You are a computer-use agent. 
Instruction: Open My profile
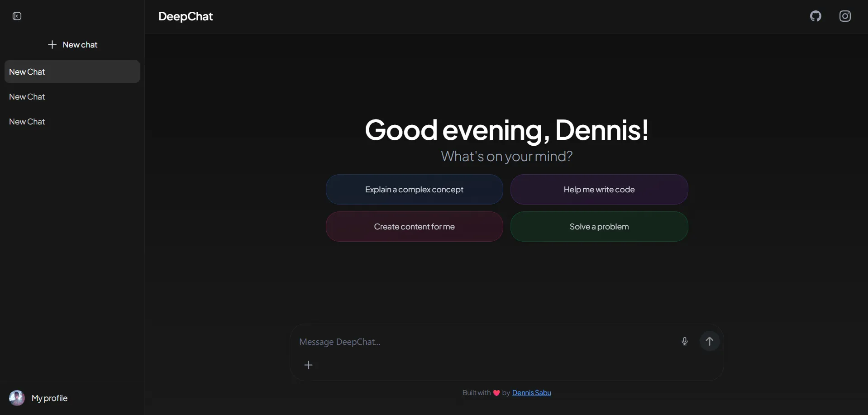49,398
